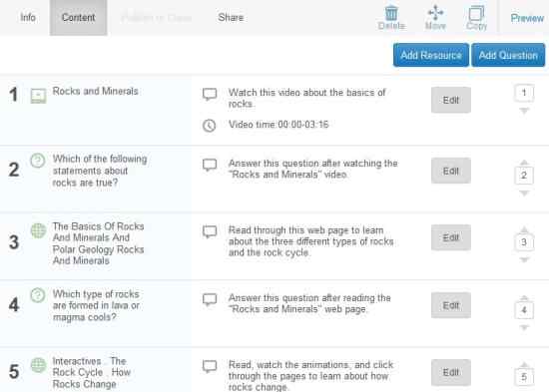Move item 4 up with the arrow
Viewport: 549px width, 392px height.
524,298
